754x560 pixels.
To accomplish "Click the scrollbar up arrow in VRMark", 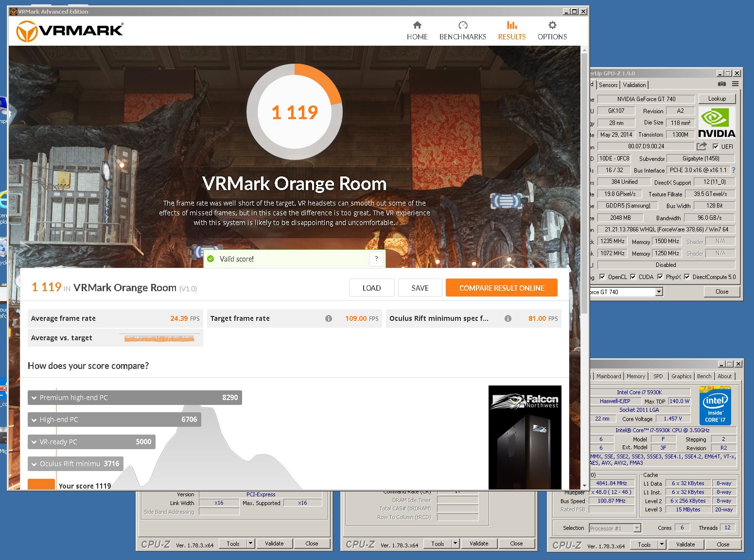I will click(584, 49).
